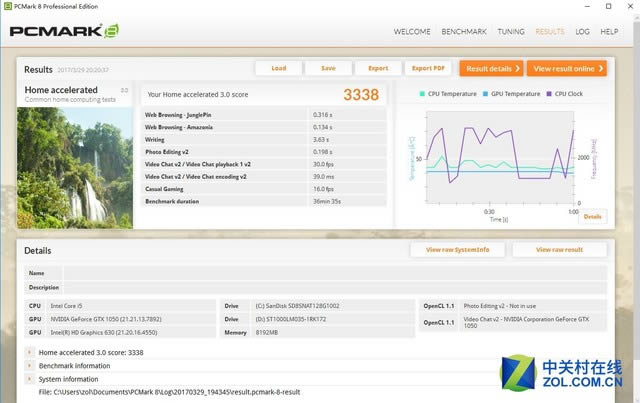Open chart Details button
Screen dimensions: 640x403
tap(592, 216)
